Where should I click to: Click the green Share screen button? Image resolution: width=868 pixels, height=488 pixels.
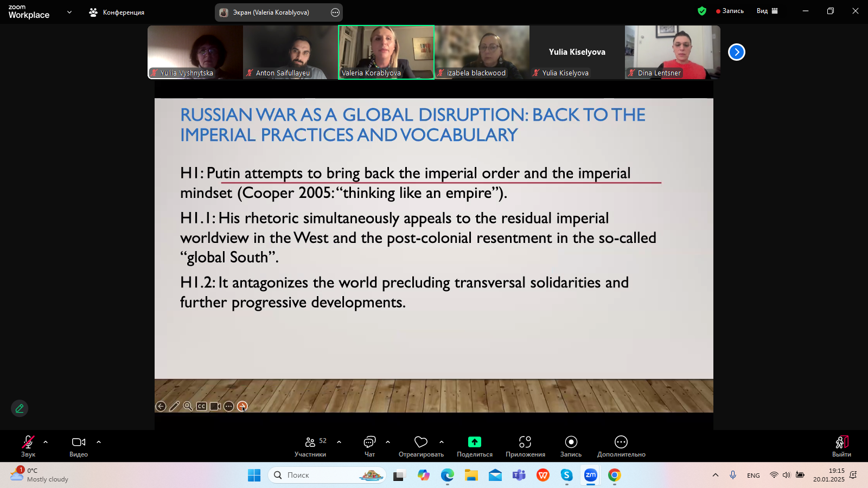coord(475,442)
